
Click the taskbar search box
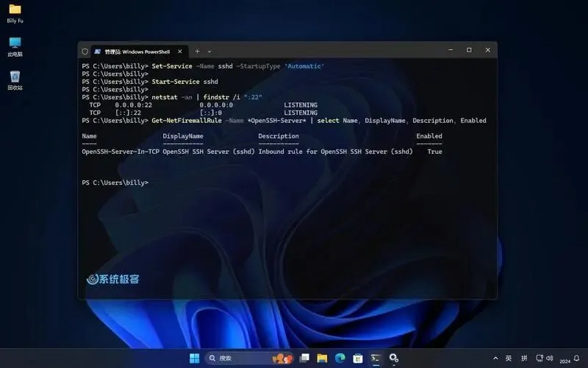coord(249,358)
